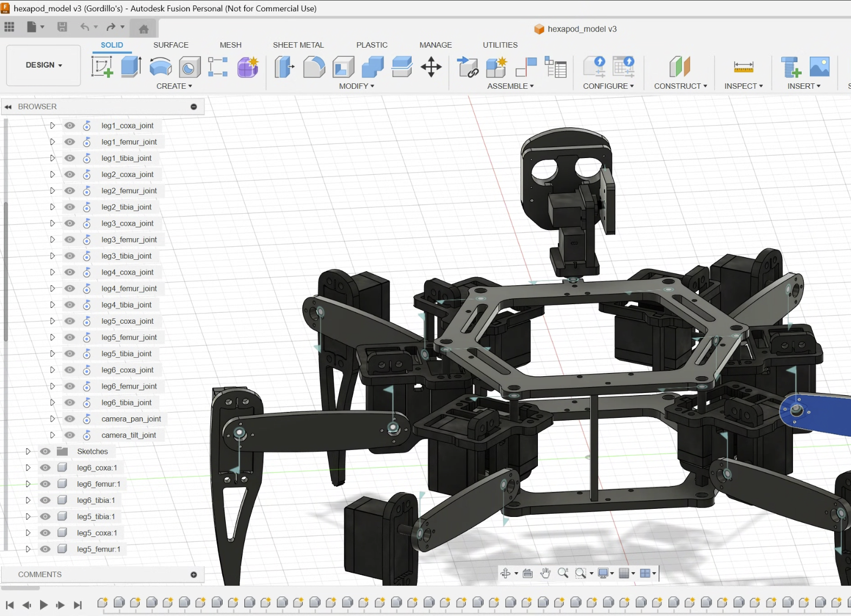Open the CONSTRUCT menu label

pyautogui.click(x=680, y=86)
